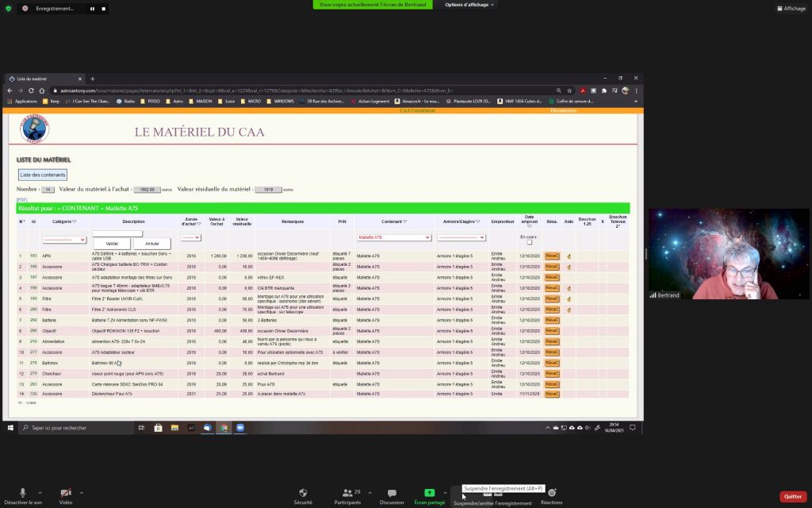Open Chrome three-dot menu
812x508 pixels.
point(636,90)
